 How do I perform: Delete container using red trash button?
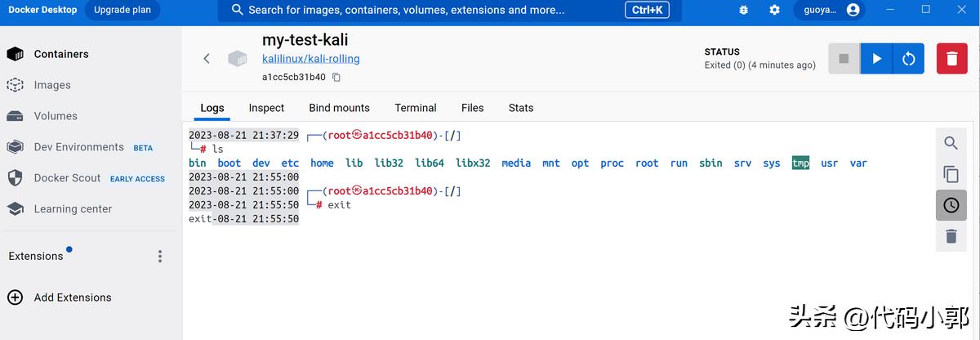click(x=951, y=59)
